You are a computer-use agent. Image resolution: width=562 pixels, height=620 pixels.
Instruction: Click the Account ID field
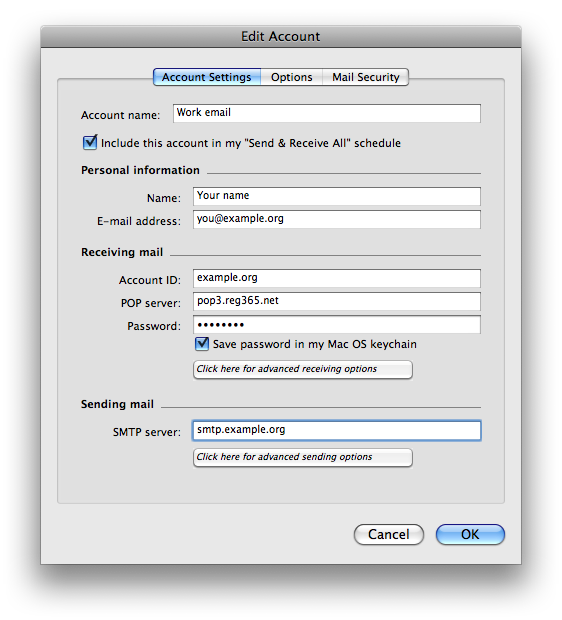[x=337, y=278]
